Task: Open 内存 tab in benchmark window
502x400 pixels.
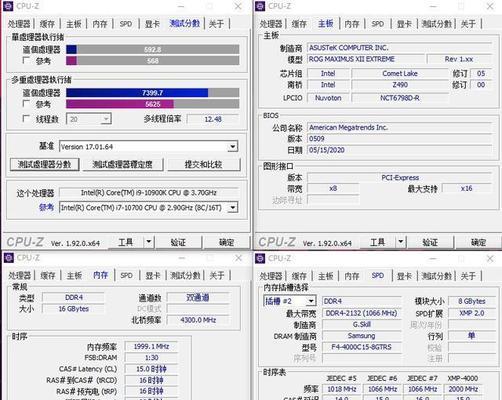Action: tap(100, 24)
